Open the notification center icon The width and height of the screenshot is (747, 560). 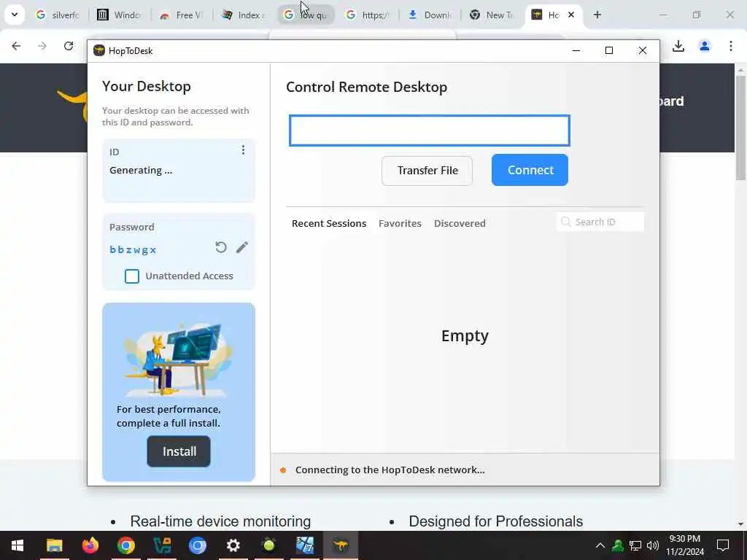click(723, 545)
